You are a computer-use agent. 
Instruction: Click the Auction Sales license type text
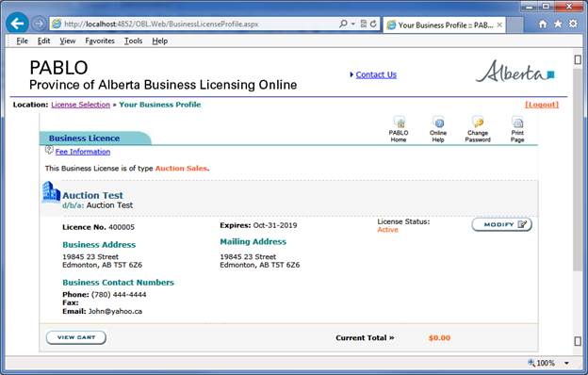coord(181,169)
